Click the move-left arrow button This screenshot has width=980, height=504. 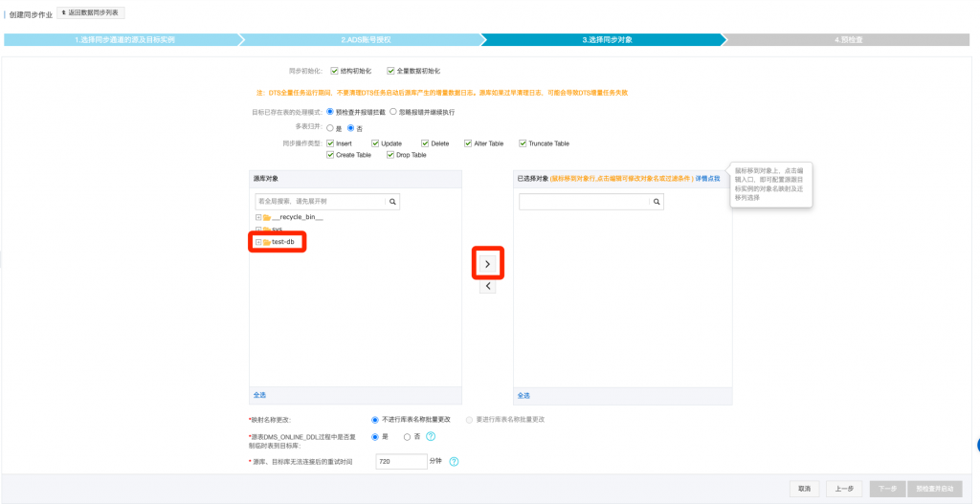coord(487,287)
